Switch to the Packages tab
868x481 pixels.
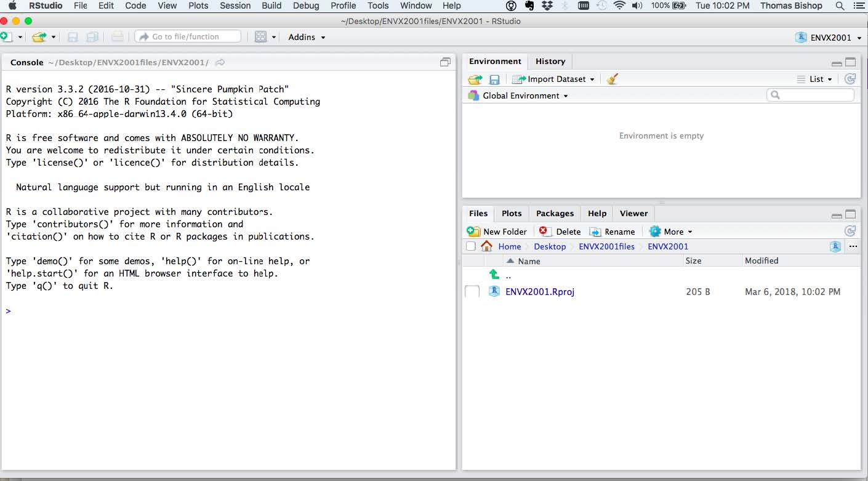(x=555, y=213)
